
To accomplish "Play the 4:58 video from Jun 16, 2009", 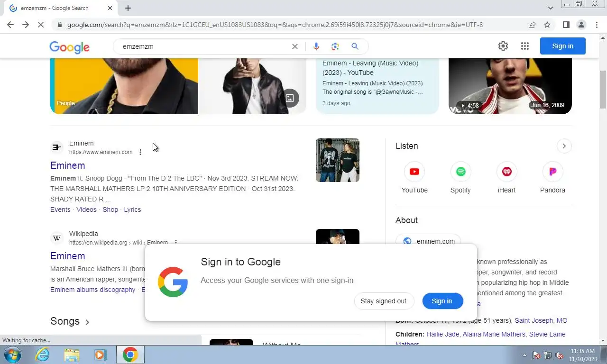I will coord(510,86).
